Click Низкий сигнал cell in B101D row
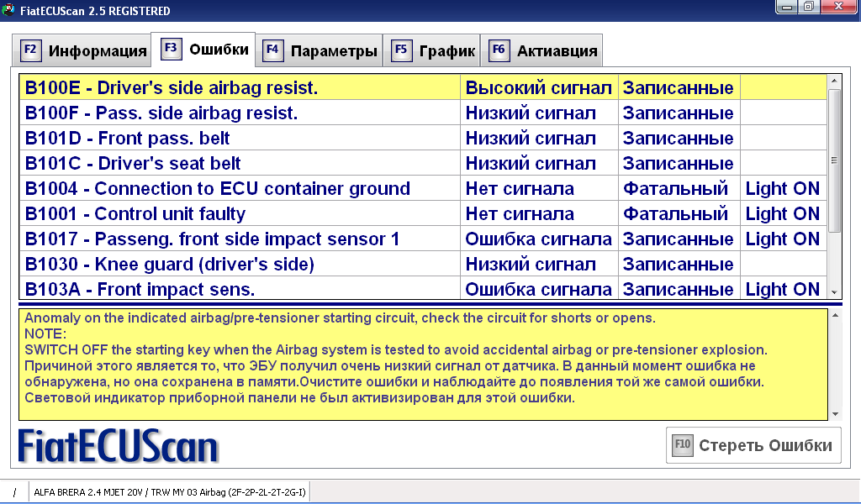This screenshot has width=861, height=504. click(x=539, y=139)
